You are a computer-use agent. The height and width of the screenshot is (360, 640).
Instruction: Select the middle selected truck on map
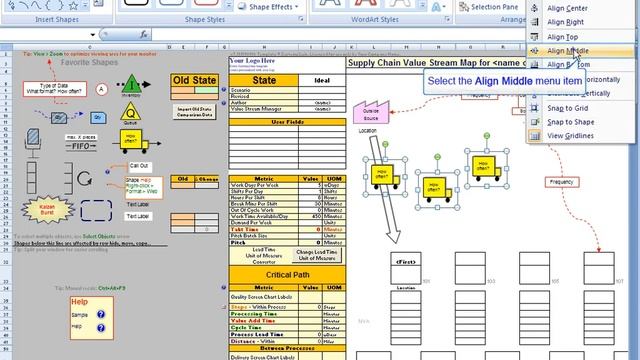tap(437, 190)
